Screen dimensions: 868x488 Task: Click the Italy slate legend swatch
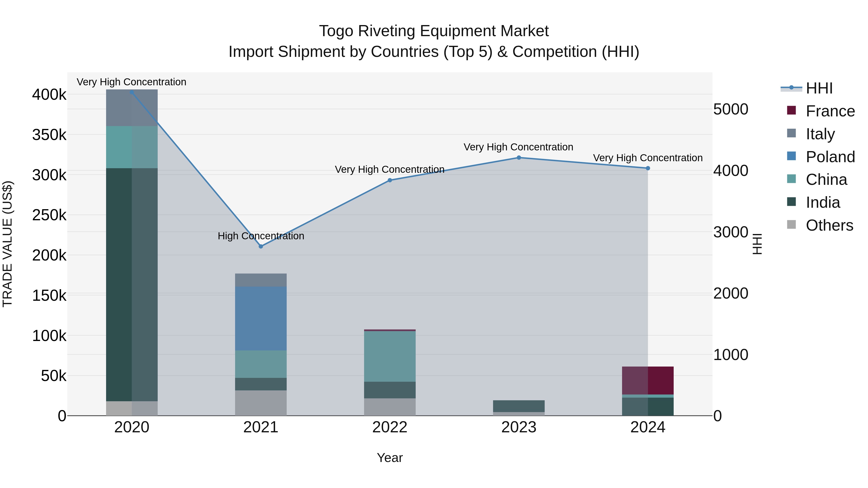[792, 133]
